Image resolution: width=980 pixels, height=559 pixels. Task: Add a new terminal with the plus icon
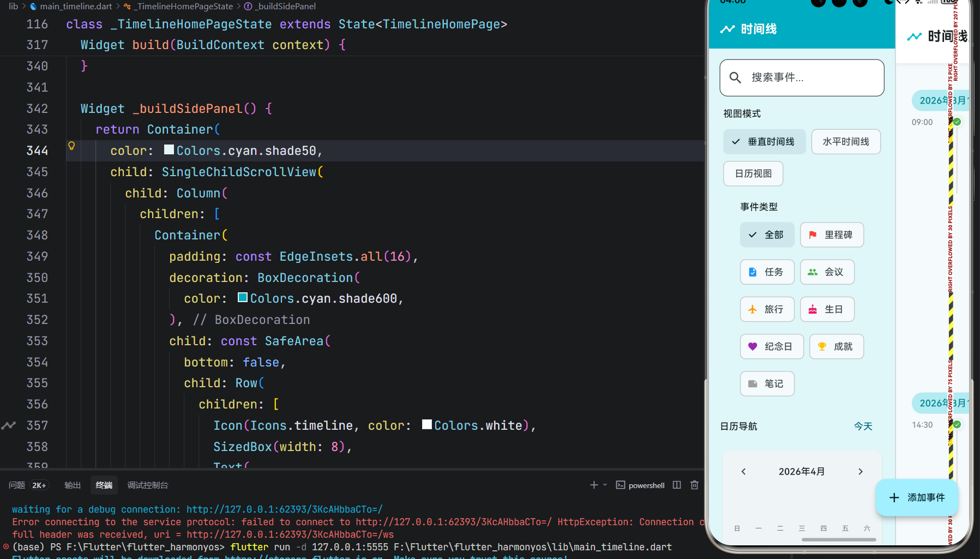tap(594, 485)
